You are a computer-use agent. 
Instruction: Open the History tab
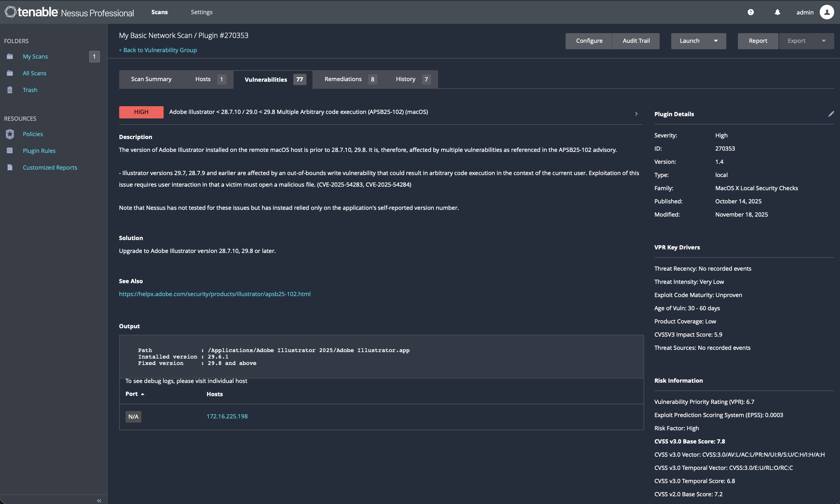[406, 79]
